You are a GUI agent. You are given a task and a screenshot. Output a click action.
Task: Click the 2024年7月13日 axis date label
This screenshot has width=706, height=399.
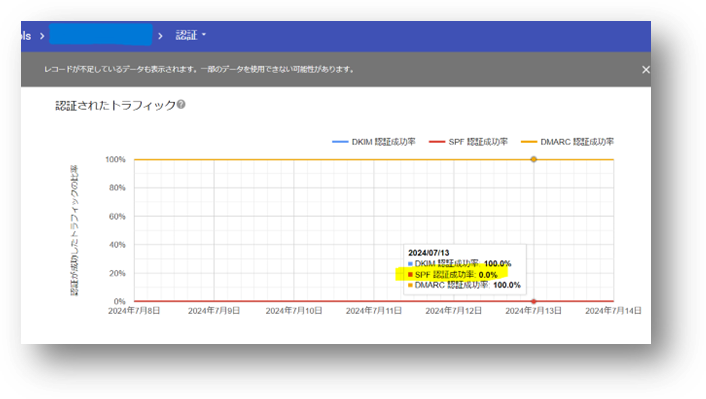tap(533, 311)
